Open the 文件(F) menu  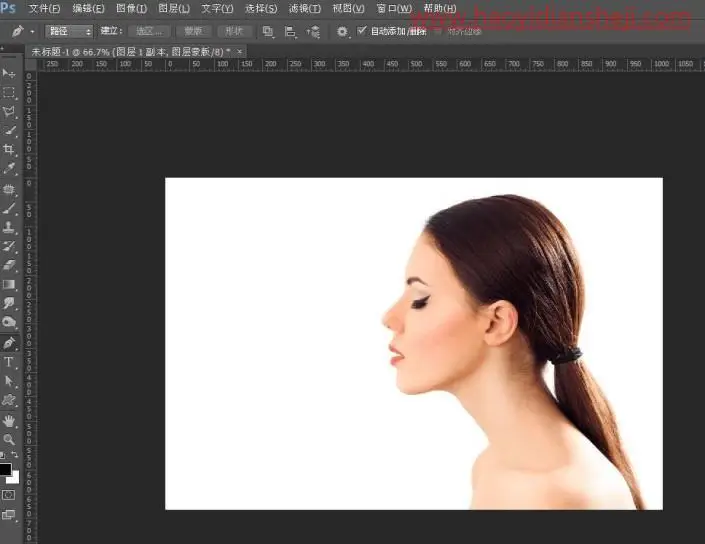[x=45, y=9]
